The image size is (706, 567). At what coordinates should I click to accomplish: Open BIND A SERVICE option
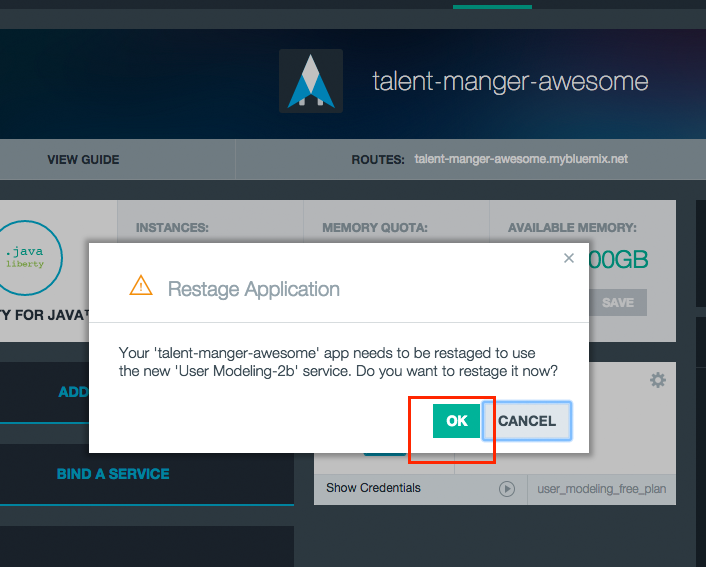click(x=113, y=474)
